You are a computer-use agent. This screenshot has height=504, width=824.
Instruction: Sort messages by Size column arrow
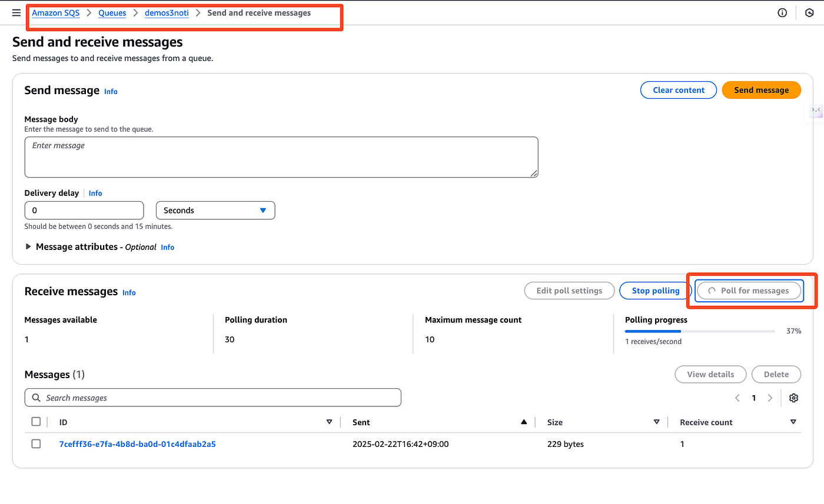[657, 422]
